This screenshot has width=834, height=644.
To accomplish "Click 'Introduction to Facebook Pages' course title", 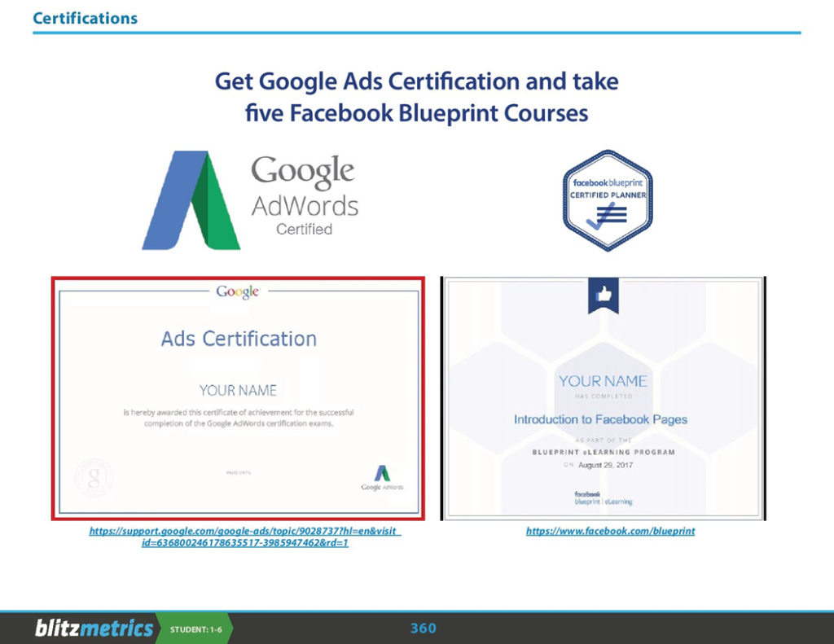I will 600,419.
